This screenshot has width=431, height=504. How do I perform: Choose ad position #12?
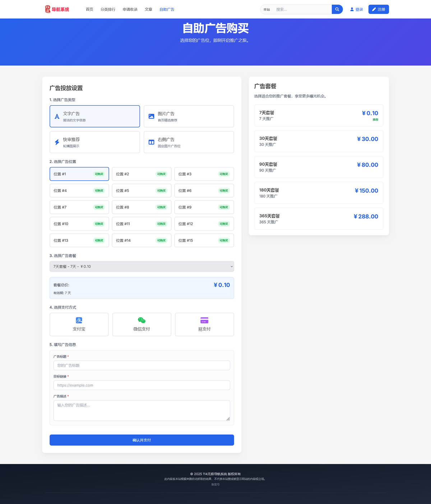[204, 224]
